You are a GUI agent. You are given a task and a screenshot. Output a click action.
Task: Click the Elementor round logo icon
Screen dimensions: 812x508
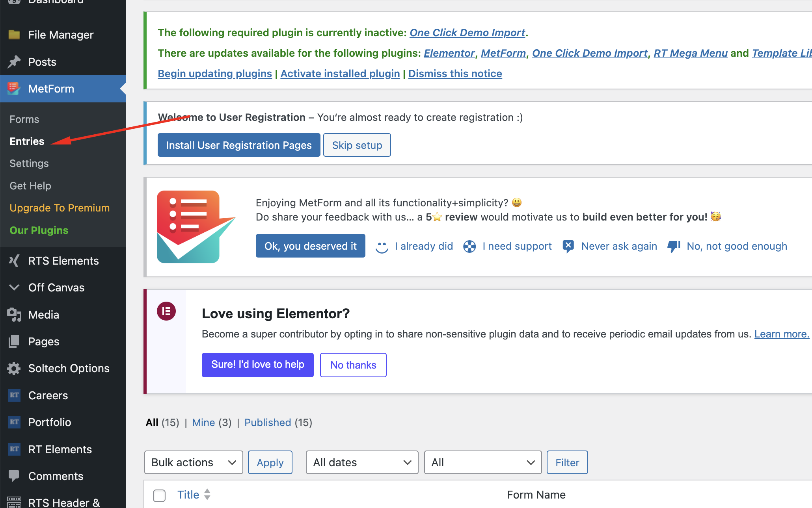coord(166,311)
